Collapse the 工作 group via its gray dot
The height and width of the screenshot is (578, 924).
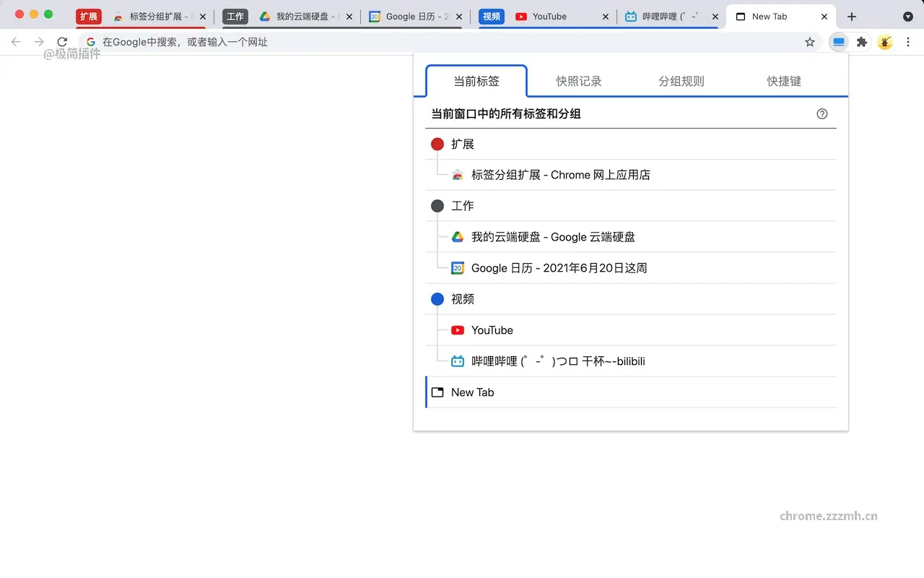(x=437, y=205)
